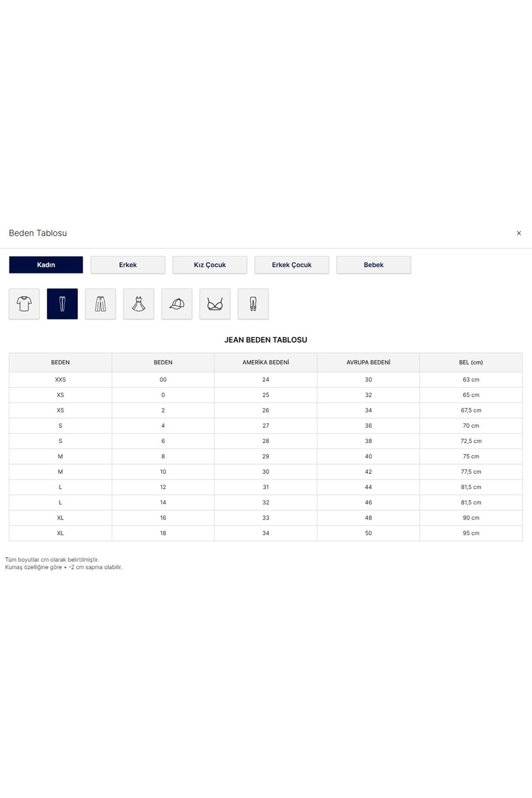
Task: Click the BEL (cm) column header
Action: point(471,362)
